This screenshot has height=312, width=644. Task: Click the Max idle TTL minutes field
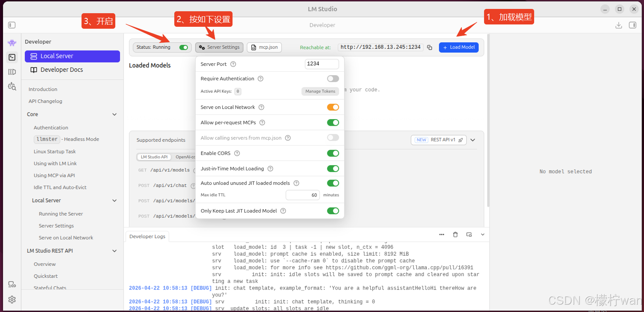coord(303,195)
